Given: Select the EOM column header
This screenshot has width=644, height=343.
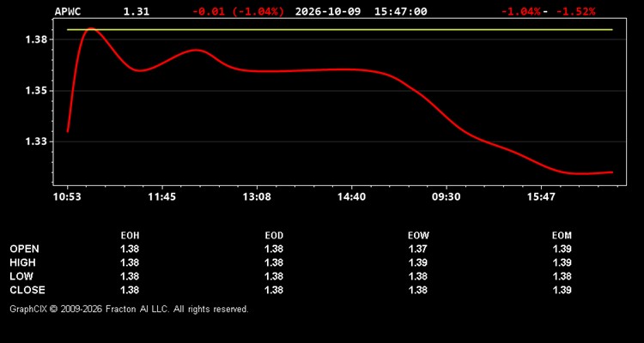Looking at the screenshot, I should [x=562, y=236].
